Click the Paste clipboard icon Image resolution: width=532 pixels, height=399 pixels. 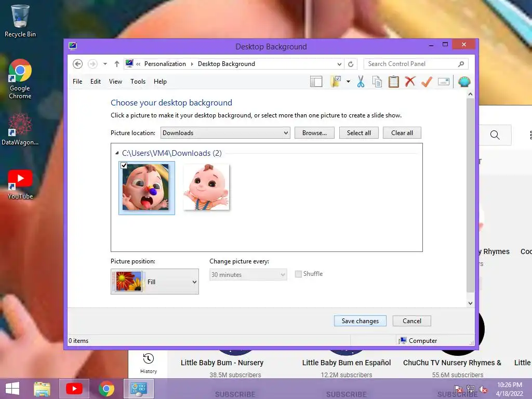pyautogui.click(x=394, y=82)
